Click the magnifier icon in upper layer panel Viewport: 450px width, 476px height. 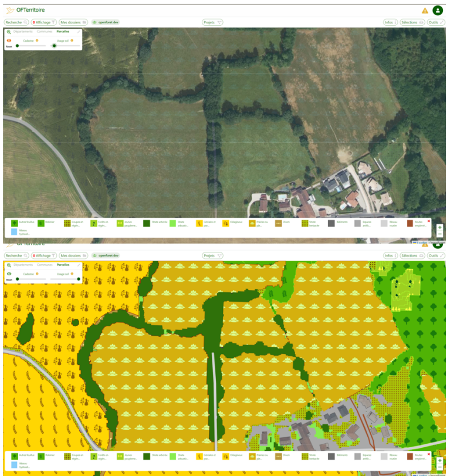[9, 31]
